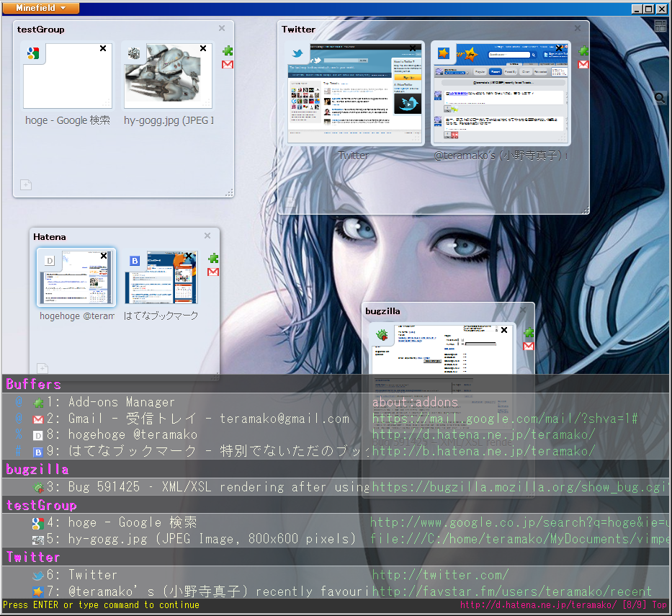This screenshot has width=672, height=616.
Task: Open the Minefield application menu dropdown
Action: coord(41,8)
